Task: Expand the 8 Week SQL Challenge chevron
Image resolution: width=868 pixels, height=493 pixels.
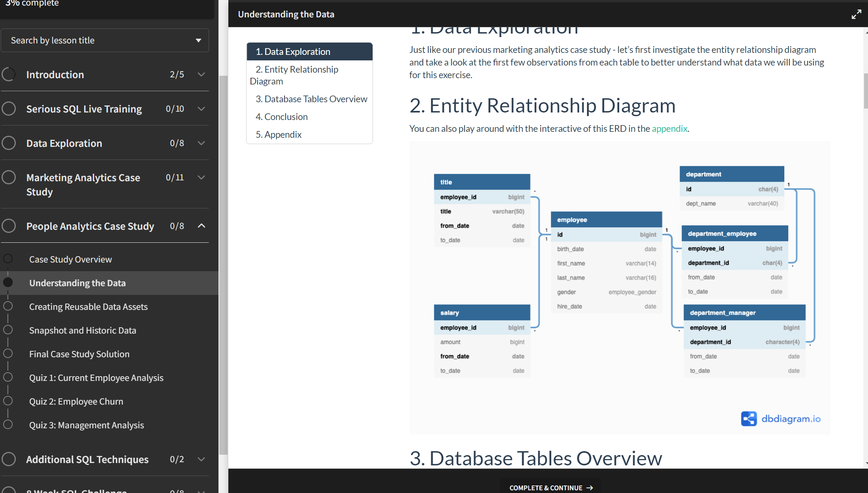Action: (x=201, y=491)
